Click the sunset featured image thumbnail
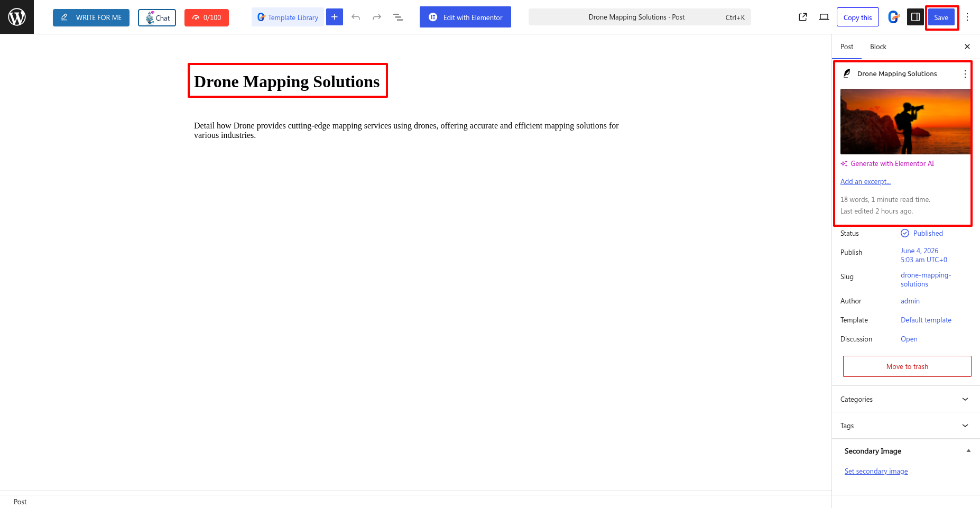Screen dimensions: 980x508 [x=905, y=122]
